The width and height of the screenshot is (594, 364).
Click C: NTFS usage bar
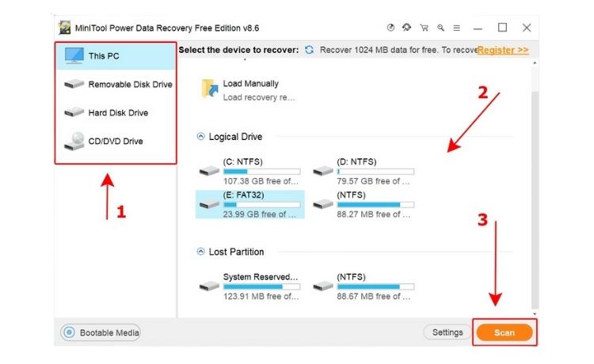coord(262,172)
